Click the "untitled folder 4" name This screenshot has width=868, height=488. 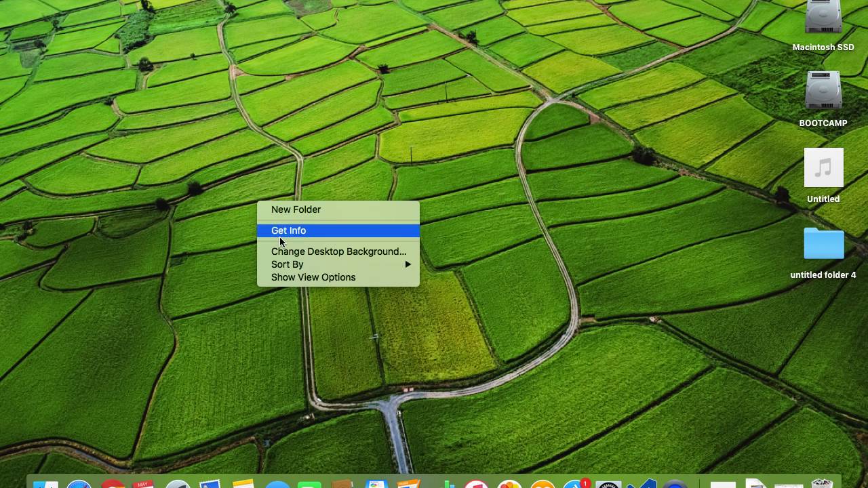point(823,275)
